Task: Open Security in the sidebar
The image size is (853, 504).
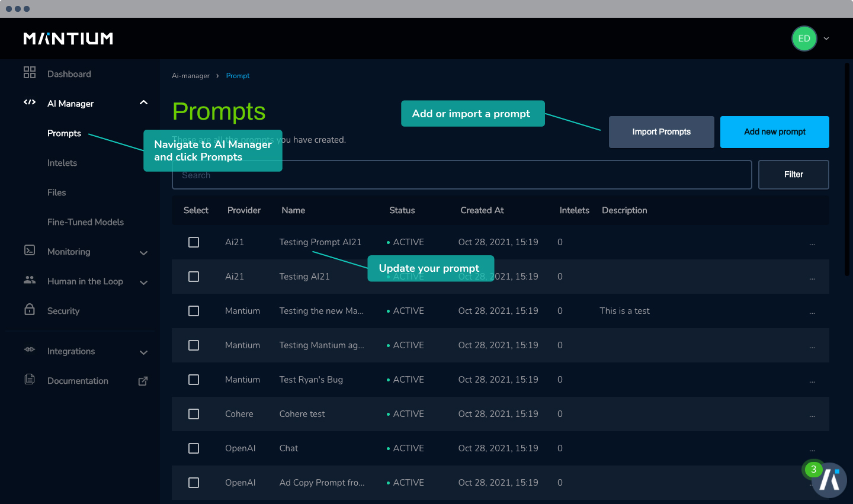Action: click(x=63, y=311)
